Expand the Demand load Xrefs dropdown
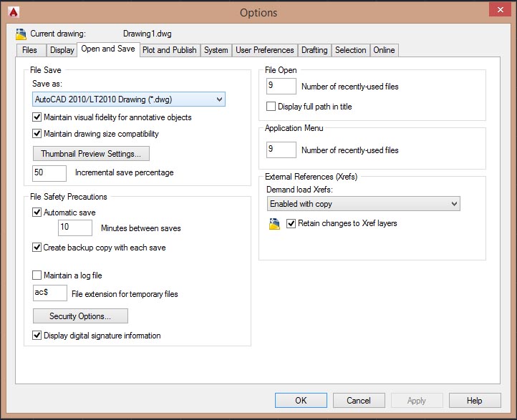Image resolution: width=517 pixels, height=420 pixels. point(363,204)
